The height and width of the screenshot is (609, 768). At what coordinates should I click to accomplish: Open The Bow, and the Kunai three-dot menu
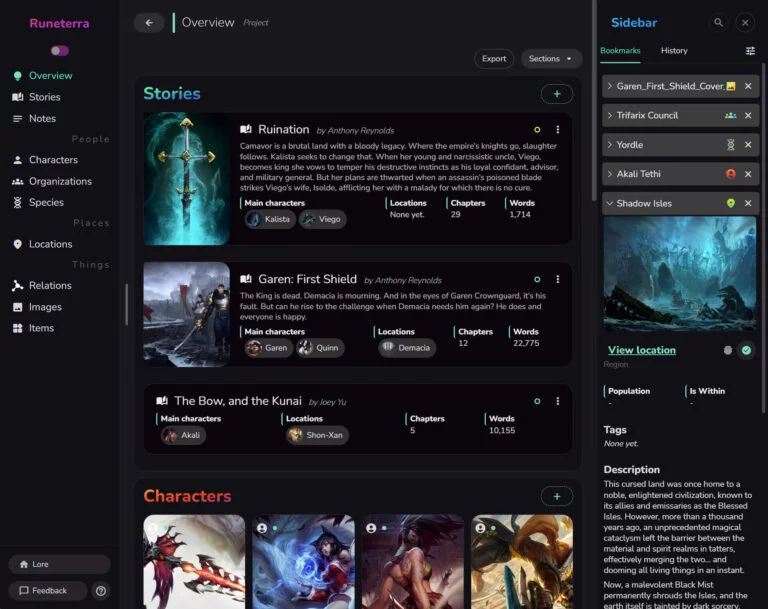(x=557, y=401)
